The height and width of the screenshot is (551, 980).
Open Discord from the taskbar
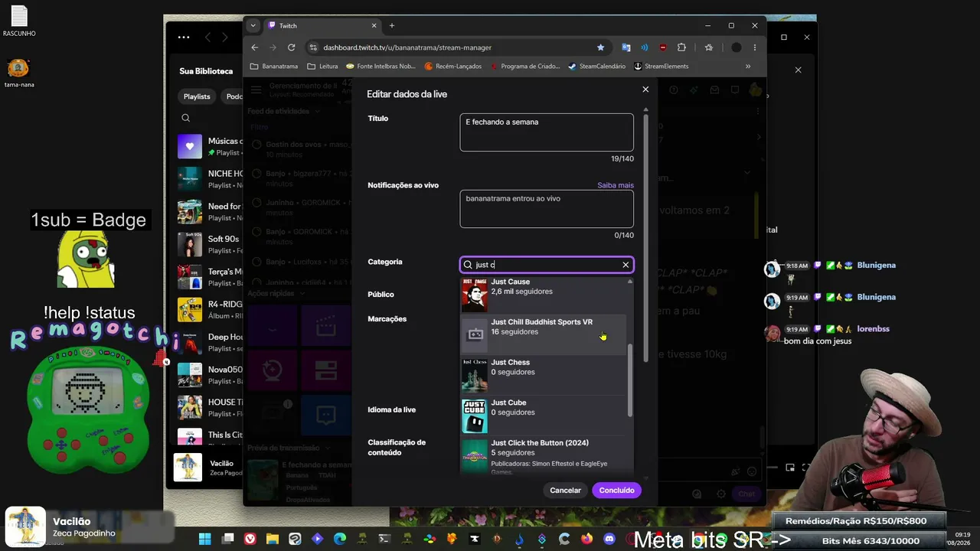coord(609,540)
